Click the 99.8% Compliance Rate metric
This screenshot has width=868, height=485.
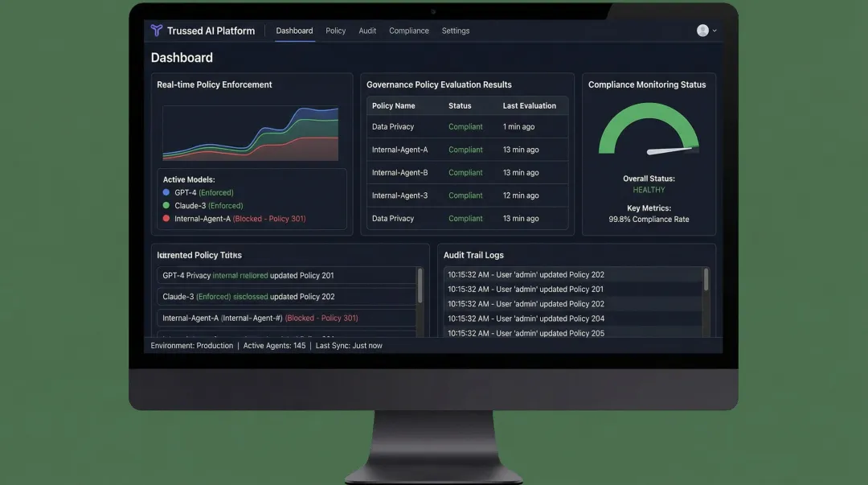click(648, 218)
